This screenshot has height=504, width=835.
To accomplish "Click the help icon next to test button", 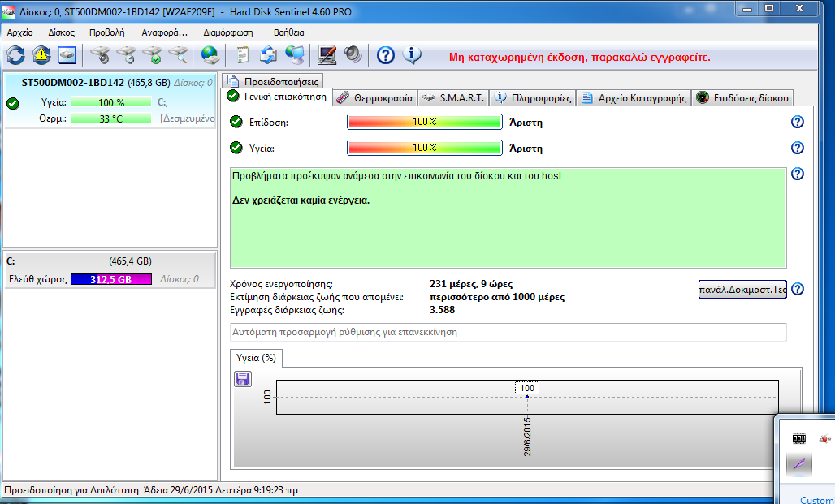I will pos(797,289).
